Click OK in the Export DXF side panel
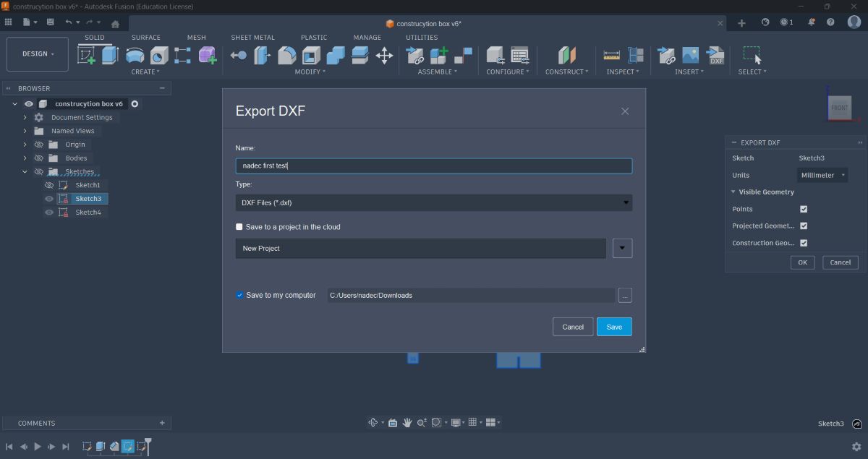Viewport: 868px width, 459px height. pyautogui.click(x=802, y=262)
